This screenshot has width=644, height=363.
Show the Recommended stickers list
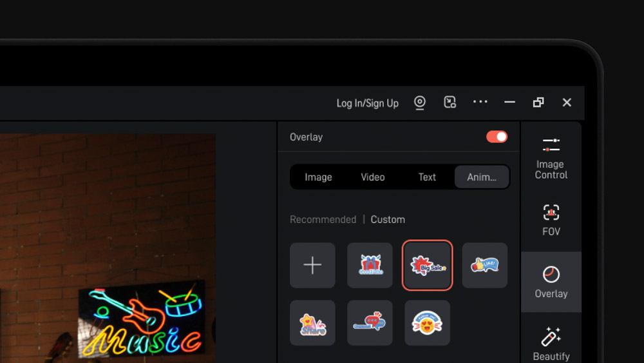323,220
